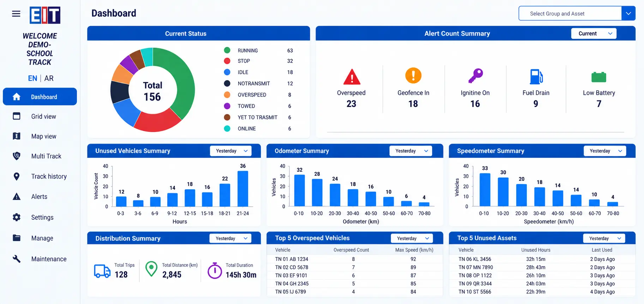The height and width of the screenshot is (304, 644).
Task: Click the Low Battery green icon
Action: tap(599, 77)
